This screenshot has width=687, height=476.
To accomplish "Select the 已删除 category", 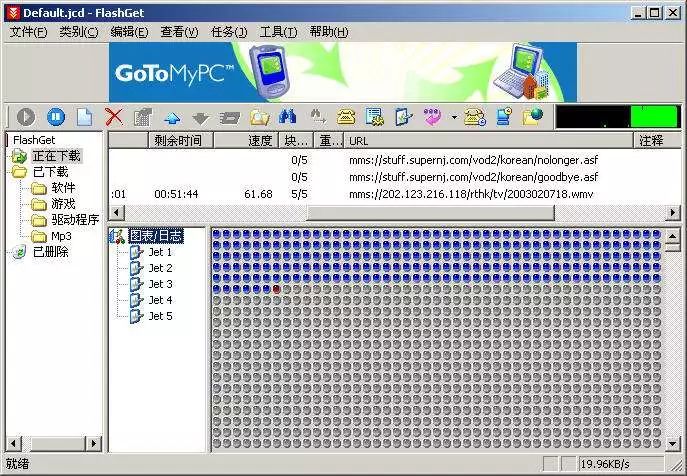I will [x=51, y=252].
